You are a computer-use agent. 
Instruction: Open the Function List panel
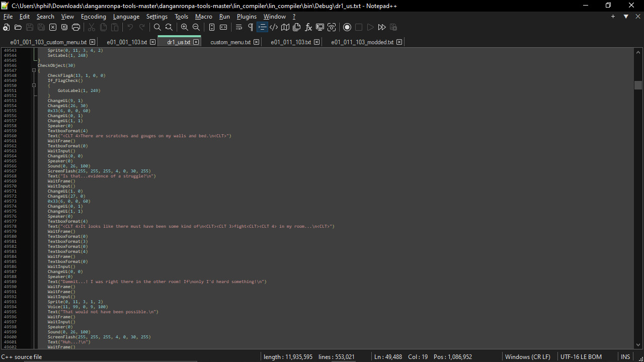308,27
